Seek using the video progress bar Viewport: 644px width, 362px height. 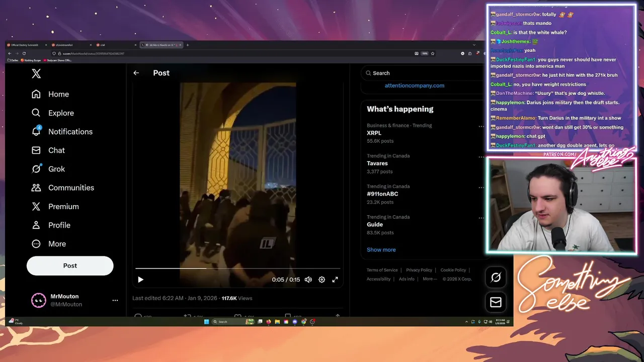pos(237,268)
